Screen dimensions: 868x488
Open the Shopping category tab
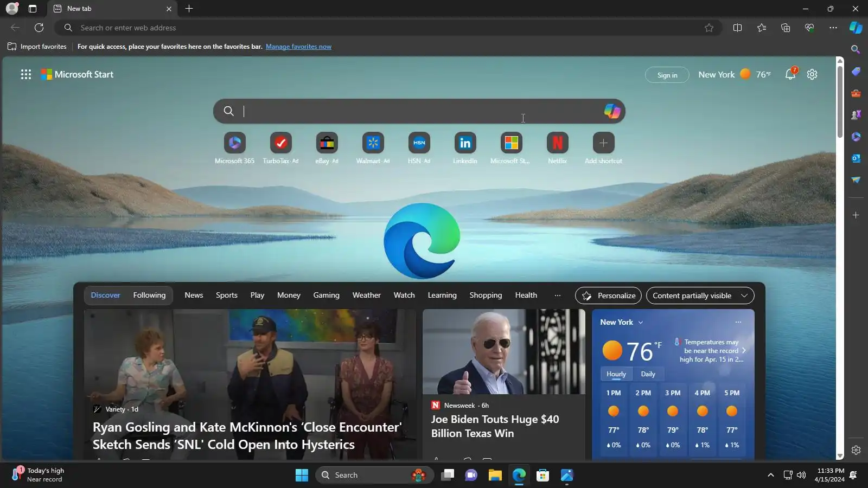486,296
